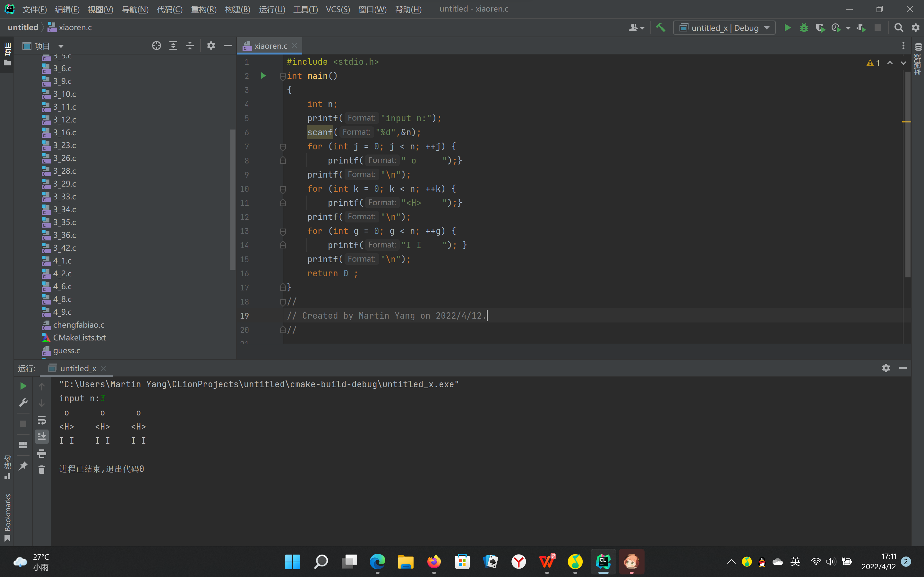Run the program with green play button
This screenshot has height=577, width=924.
tap(787, 28)
